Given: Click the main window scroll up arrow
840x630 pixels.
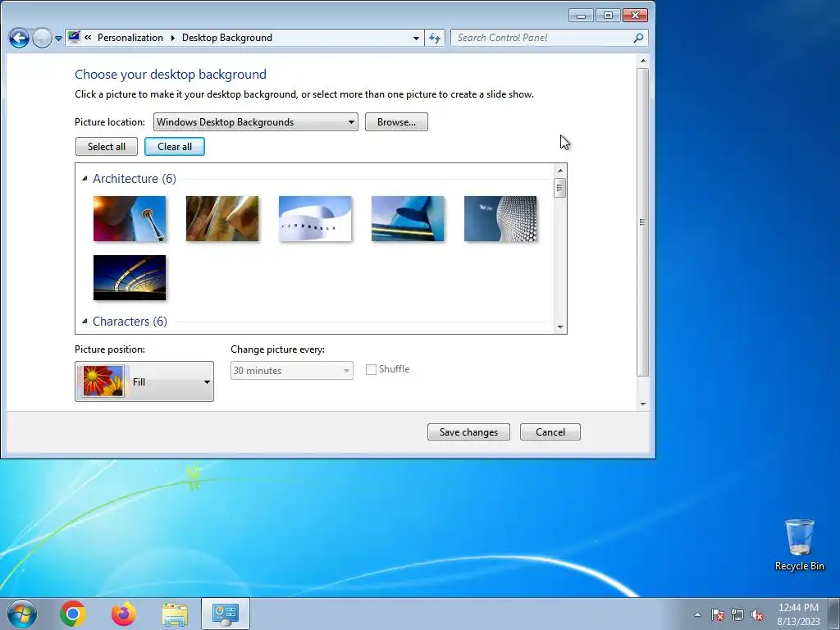Looking at the screenshot, I should click(x=643, y=61).
